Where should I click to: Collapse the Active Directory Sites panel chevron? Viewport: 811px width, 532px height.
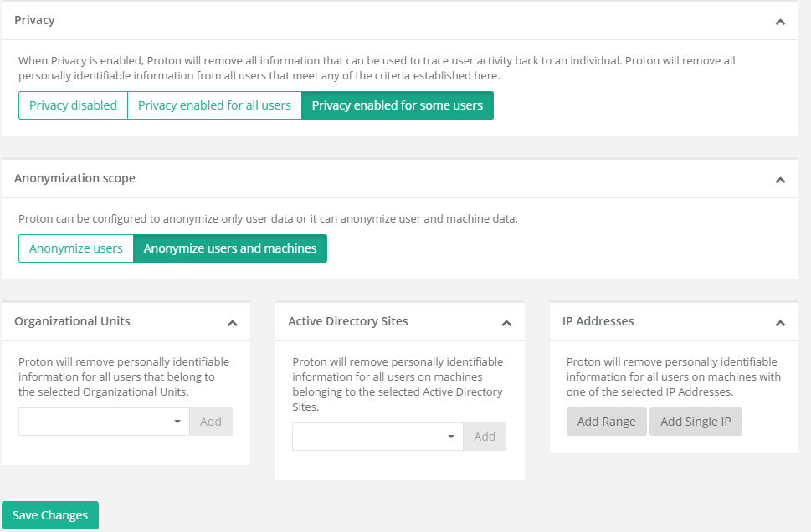click(x=506, y=323)
